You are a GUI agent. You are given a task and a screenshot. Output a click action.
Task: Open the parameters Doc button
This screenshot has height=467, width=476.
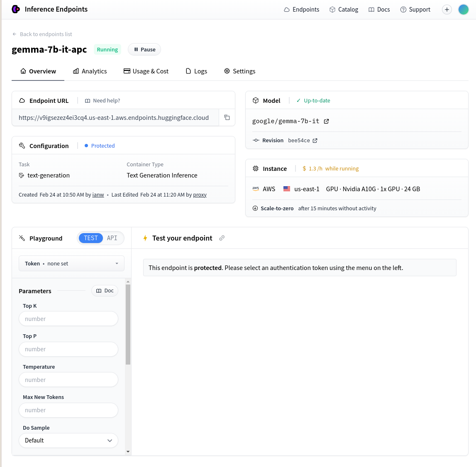click(x=105, y=291)
